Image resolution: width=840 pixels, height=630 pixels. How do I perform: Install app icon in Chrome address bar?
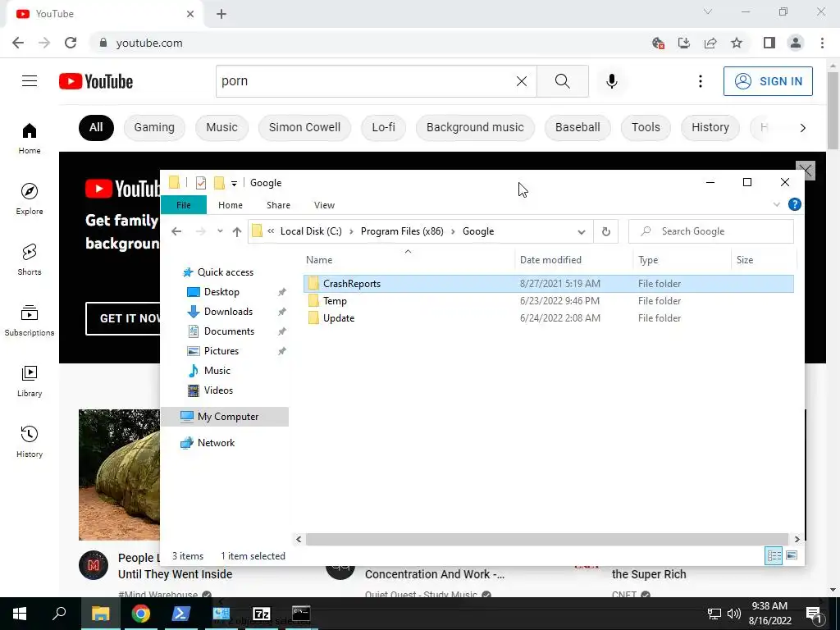[x=684, y=43]
